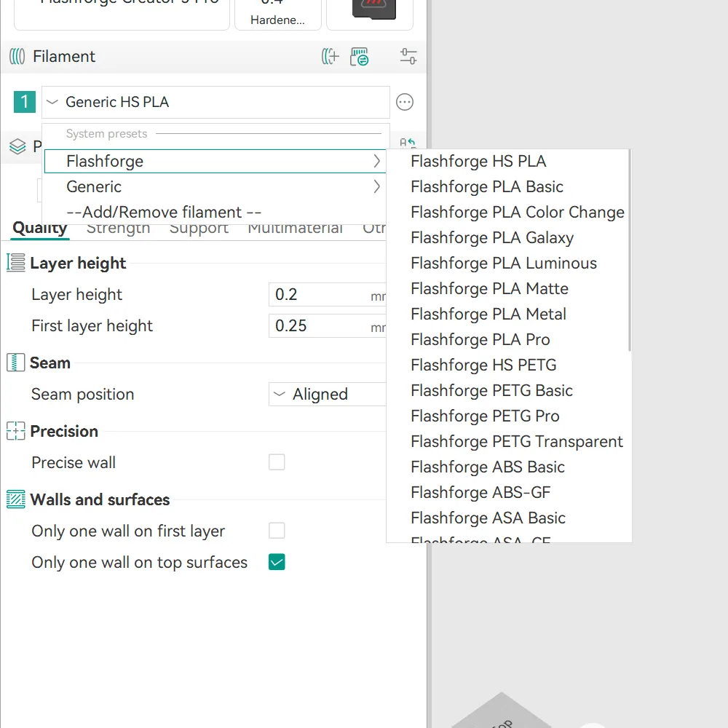Viewport: 728px width, 728px height.
Task: Open the filament sync/AMS list icon
Action: 360,56
